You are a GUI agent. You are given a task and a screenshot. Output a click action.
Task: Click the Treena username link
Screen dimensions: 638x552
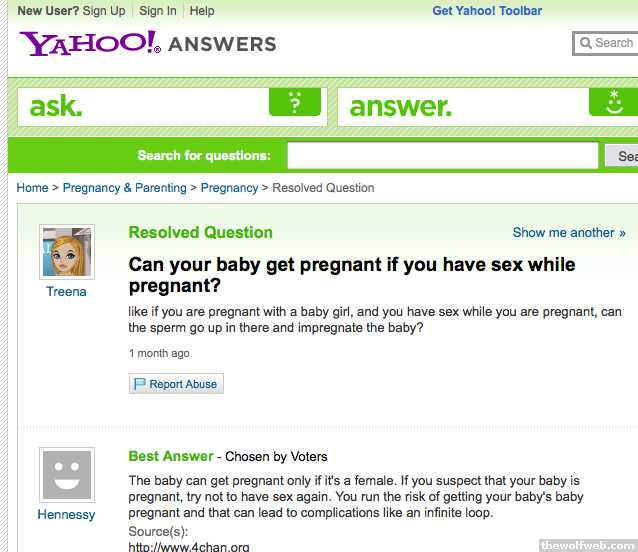[x=66, y=292]
